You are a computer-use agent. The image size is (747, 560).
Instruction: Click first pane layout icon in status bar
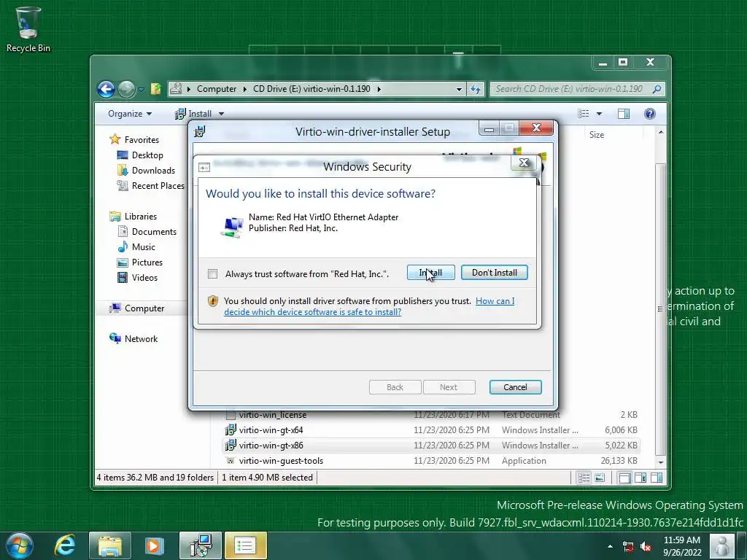[624, 478]
